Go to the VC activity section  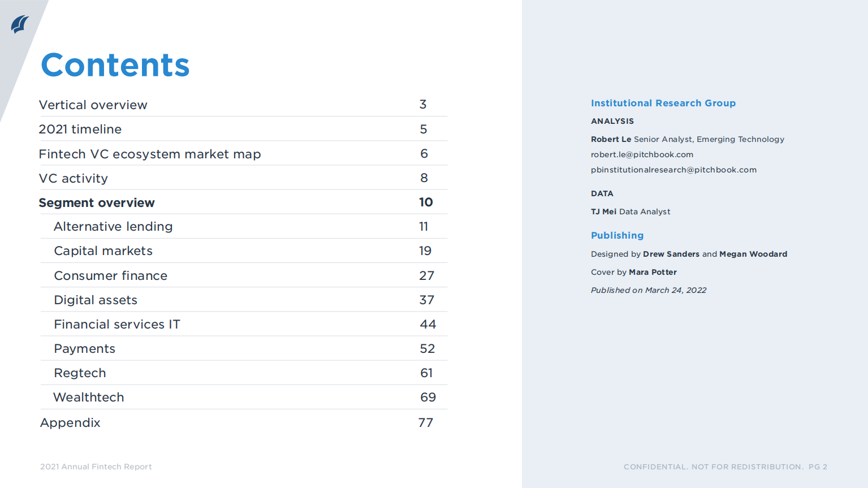[74, 179]
